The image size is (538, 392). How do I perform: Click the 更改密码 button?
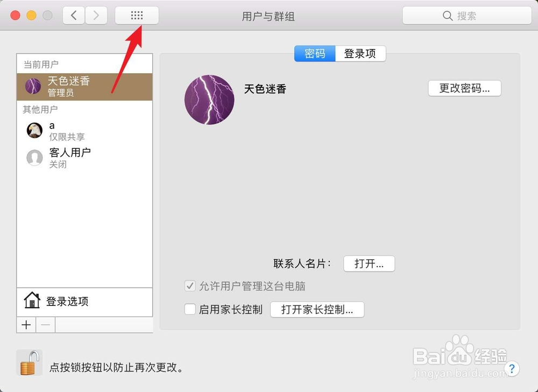[464, 88]
